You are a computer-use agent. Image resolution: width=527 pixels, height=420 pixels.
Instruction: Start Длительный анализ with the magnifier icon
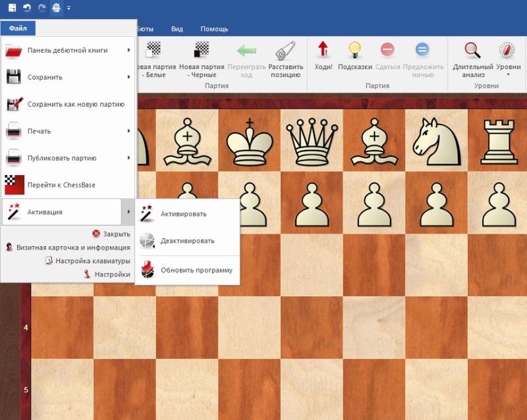(x=472, y=50)
